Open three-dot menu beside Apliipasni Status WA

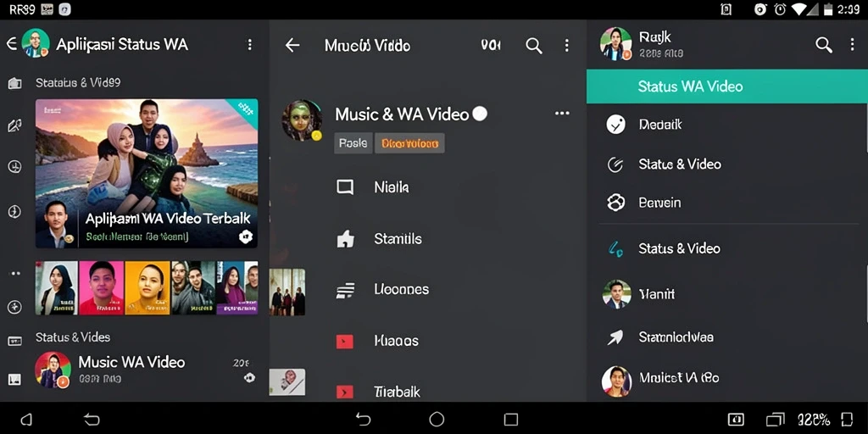click(250, 45)
